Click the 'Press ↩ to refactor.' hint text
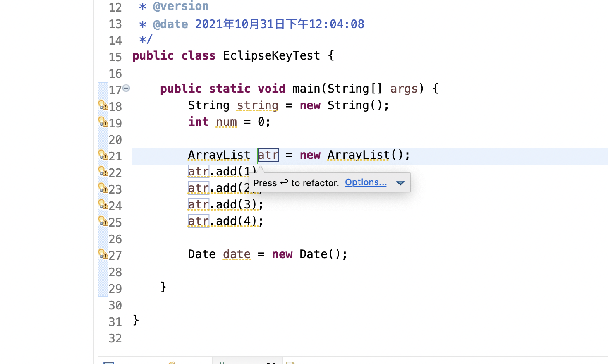 (x=296, y=183)
